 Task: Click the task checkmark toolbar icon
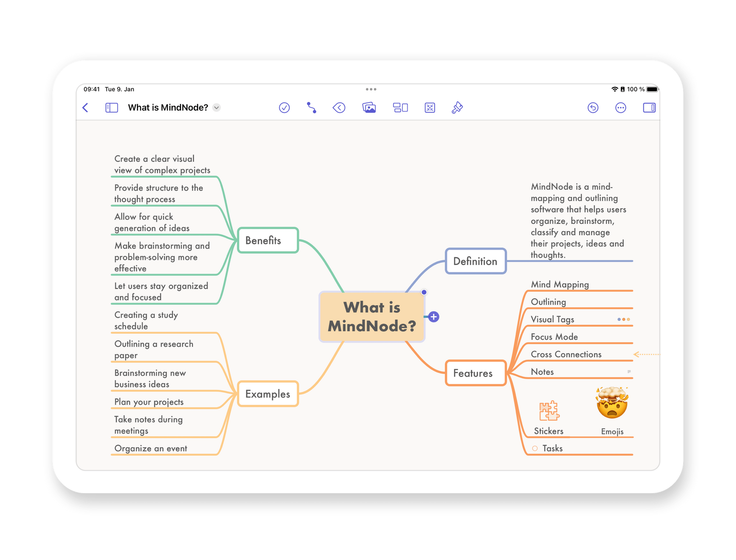[x=284, y=108]
